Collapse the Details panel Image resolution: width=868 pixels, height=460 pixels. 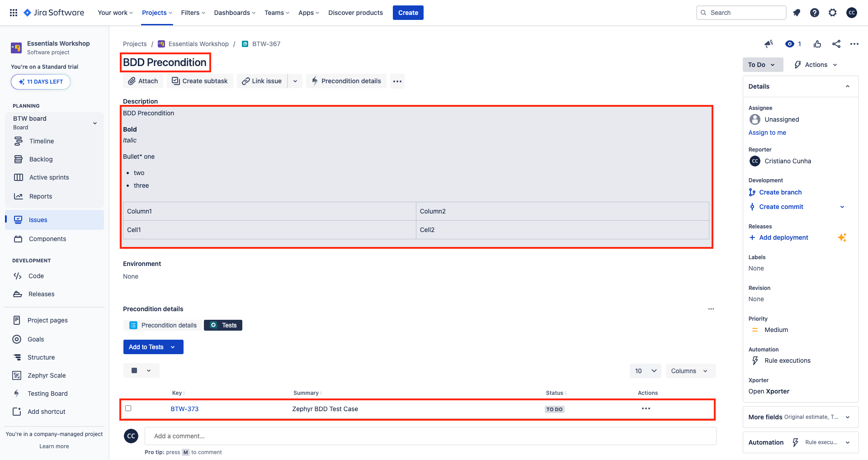click(x=848, y=86)
